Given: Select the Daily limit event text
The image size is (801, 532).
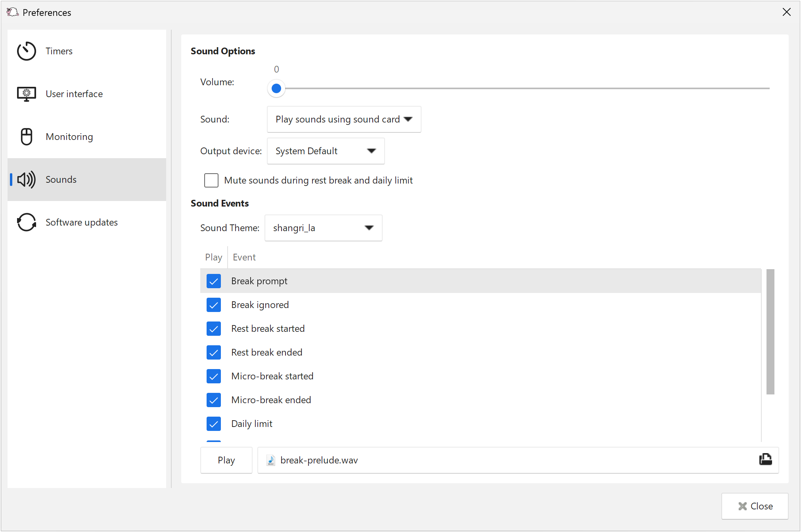Looking at the screenshot, I should 252,424.
